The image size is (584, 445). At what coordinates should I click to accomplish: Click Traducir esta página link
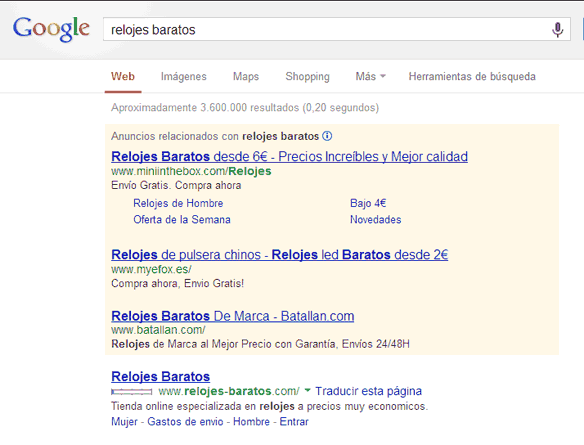click(x=368, y=391)
